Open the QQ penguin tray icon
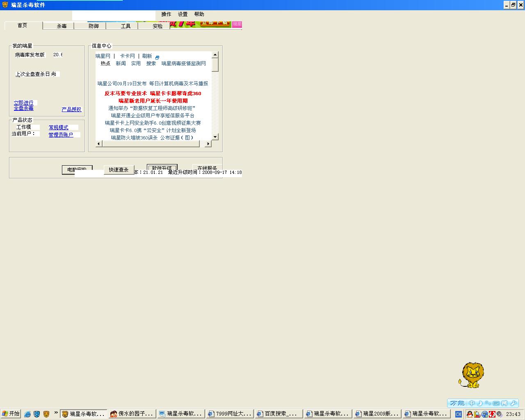 pyautogui.click(x=470, y=414)
